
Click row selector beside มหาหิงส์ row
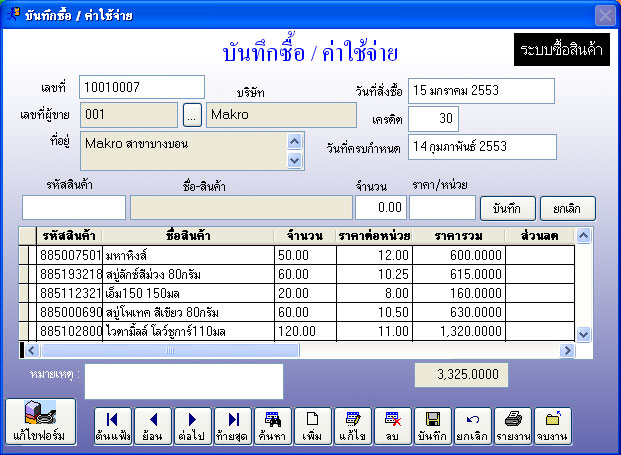24,255
